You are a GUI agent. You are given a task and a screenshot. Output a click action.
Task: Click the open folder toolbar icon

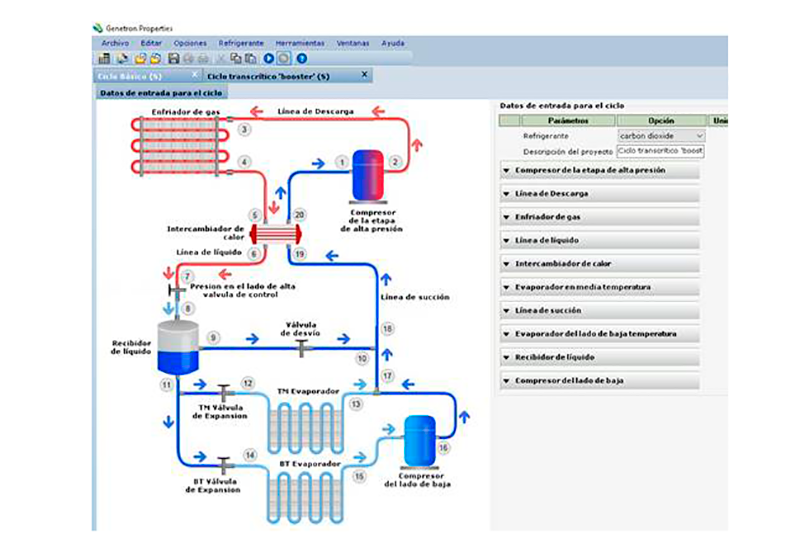coord(141,59)
